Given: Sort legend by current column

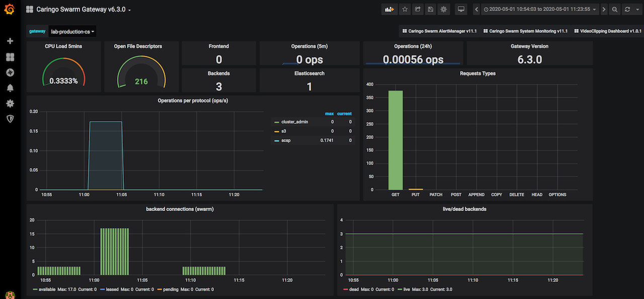Looking at the screenshot, I should coord(345,113).
